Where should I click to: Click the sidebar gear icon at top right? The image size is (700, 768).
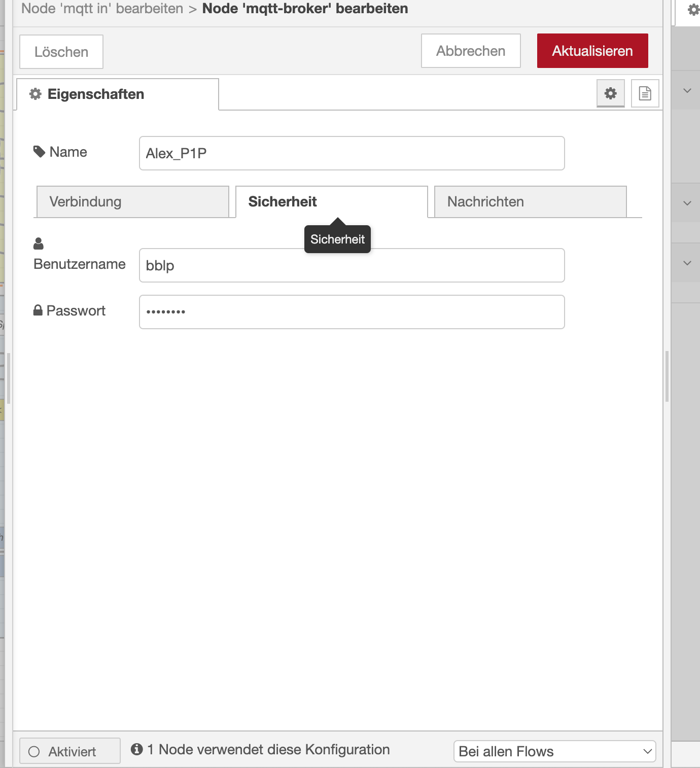[693, 10]
